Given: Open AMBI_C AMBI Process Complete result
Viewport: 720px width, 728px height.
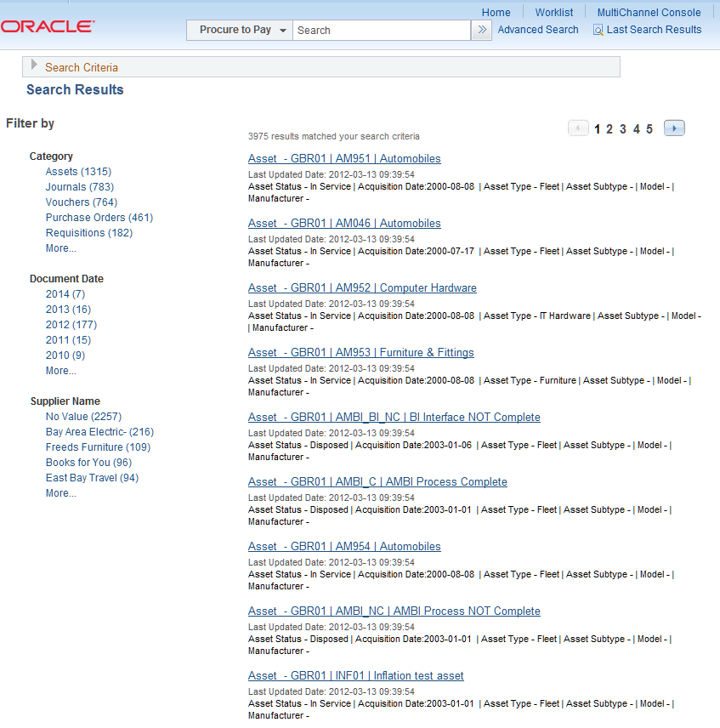Looking at the screenshot, I should pyautogui.click(x=377, y=482).
